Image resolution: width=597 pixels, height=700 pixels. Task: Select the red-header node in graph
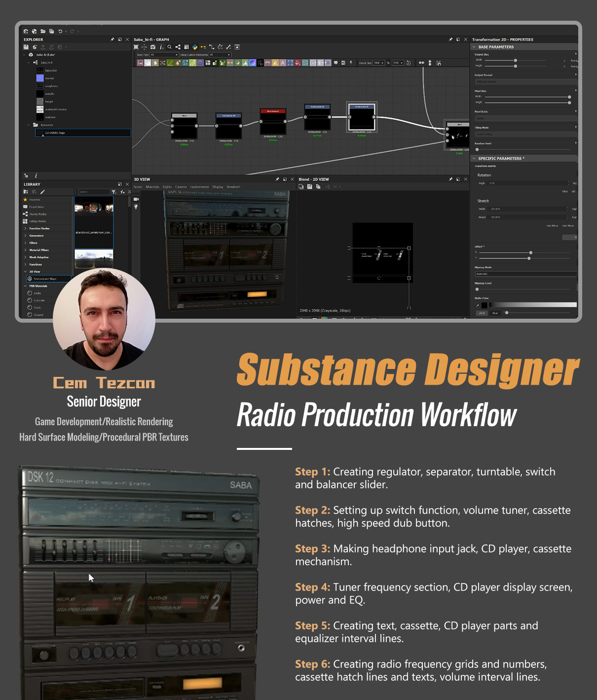[x=273, y=122]
